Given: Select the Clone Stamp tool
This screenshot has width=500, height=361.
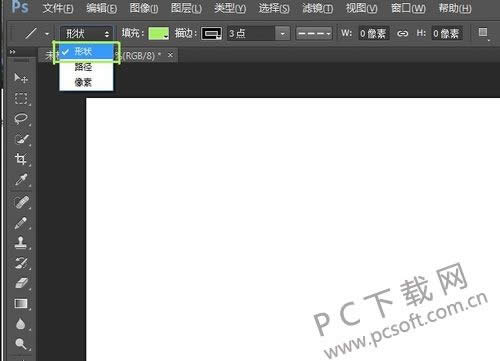Looking at the screenshot, I should tap(21, 243).
